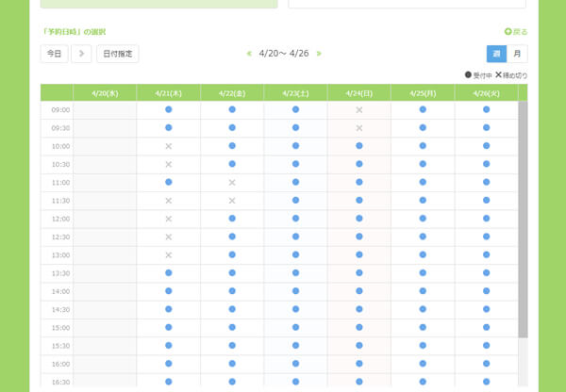The height and width of the screenshot is (392, 566).
Task: Pick the 4/22 10:00 open slot
Action: click(x=232, y=146)
